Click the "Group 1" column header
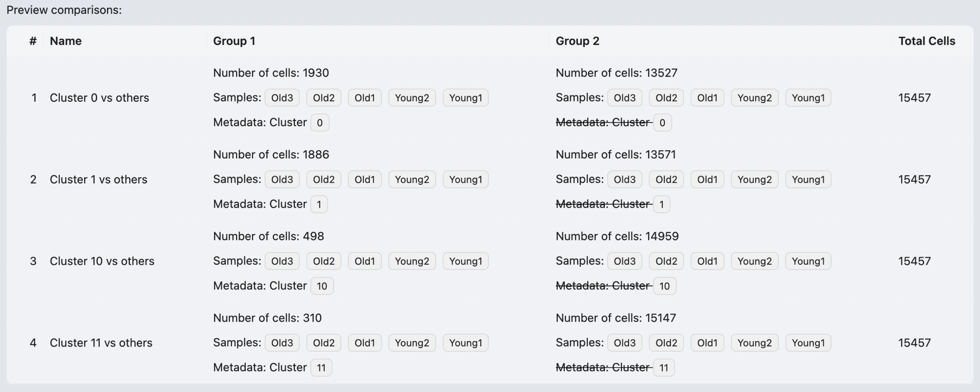The height and width of the screenshot is (392, 980). (x=234, y=41)
